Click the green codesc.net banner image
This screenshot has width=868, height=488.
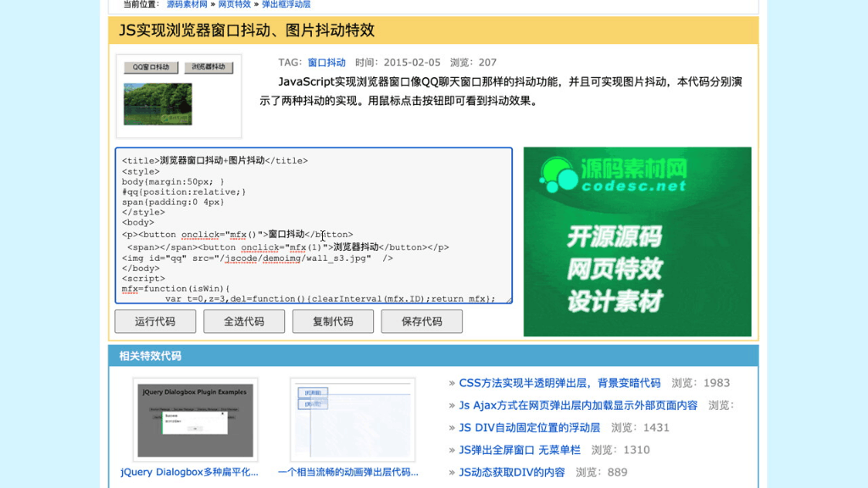pyautogui.click(x=636, y=239)
